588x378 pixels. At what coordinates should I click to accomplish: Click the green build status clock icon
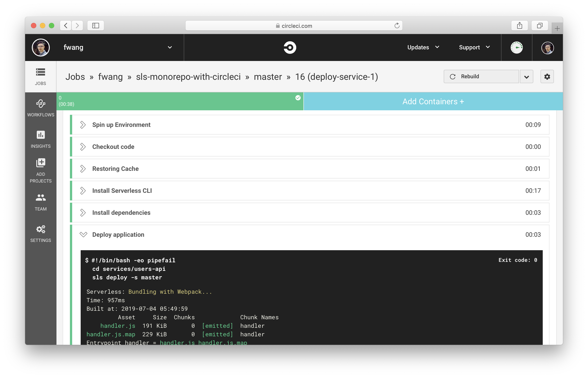coord(517,47)
